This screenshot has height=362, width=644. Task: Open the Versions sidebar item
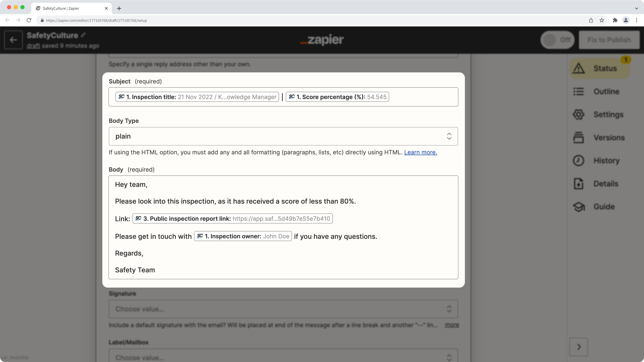[599, 137]
